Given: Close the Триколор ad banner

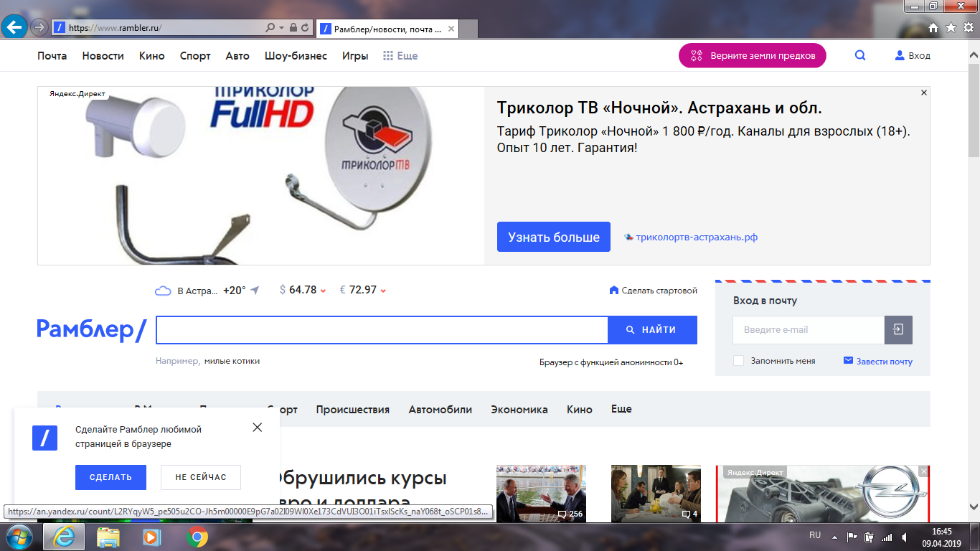Looking at the screenshot, I should (924, 93).
